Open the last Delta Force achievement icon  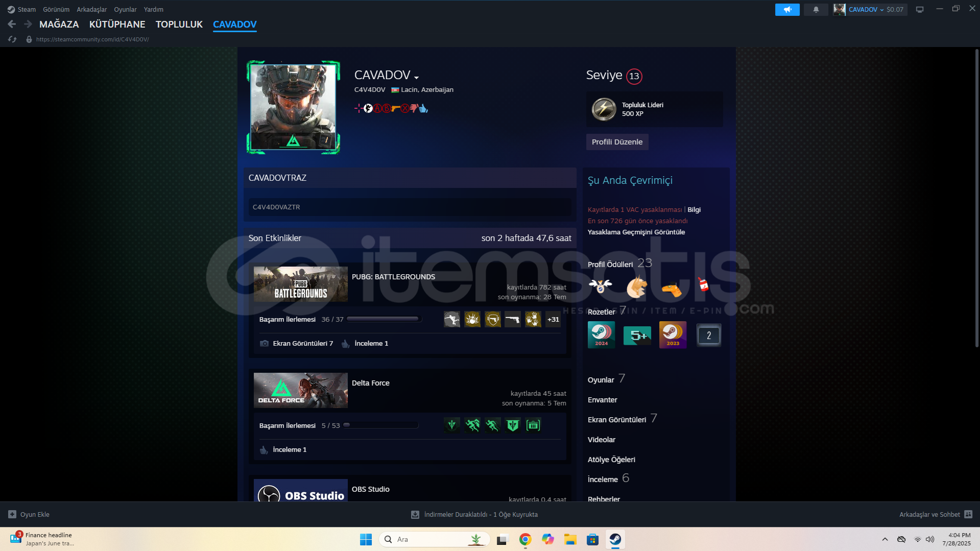(x=533, y=425)
